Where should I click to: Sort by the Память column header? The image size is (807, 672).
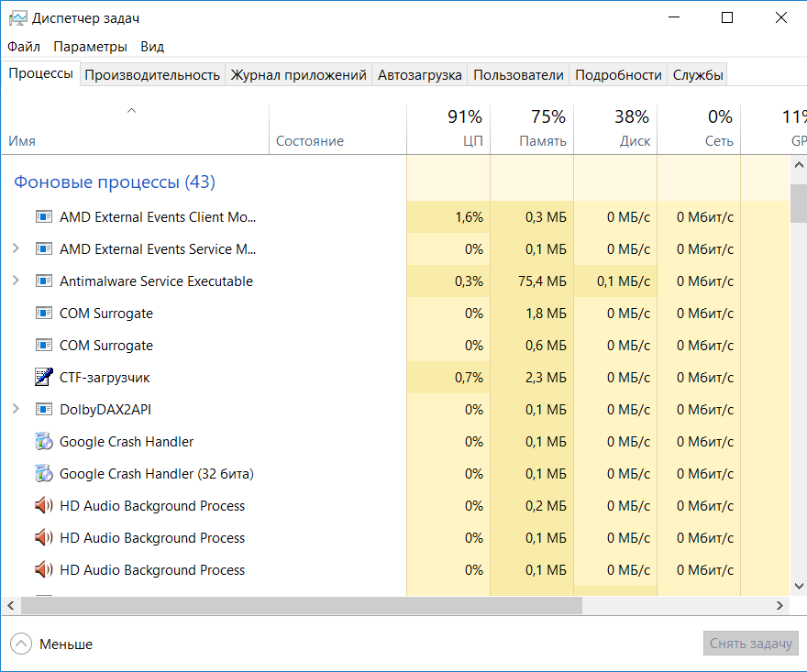(x=532, y=129)
